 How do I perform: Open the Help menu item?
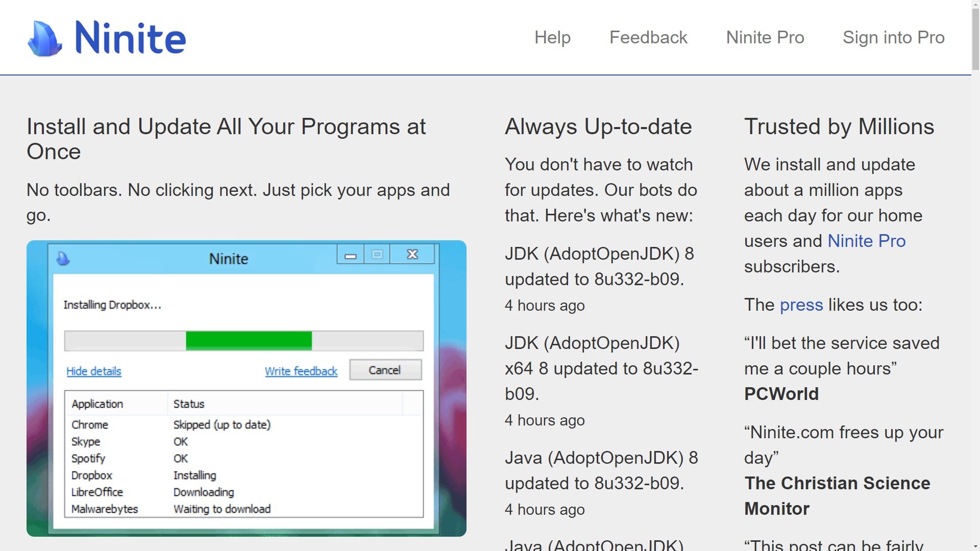[x=553, y=37]
